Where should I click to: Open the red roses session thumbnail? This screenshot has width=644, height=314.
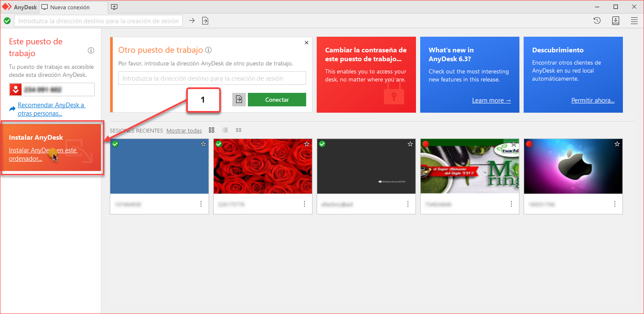tap(263, 166)
